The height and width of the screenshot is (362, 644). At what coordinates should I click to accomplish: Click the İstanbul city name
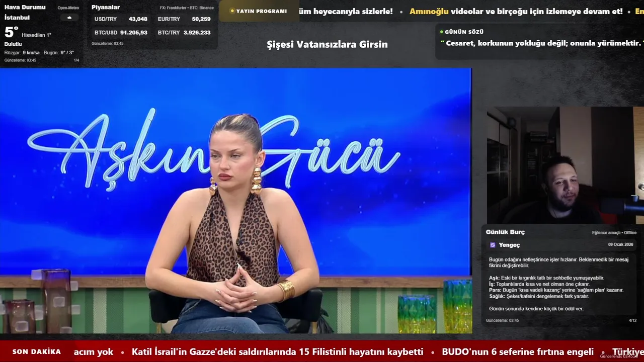[x=17, y=18]
